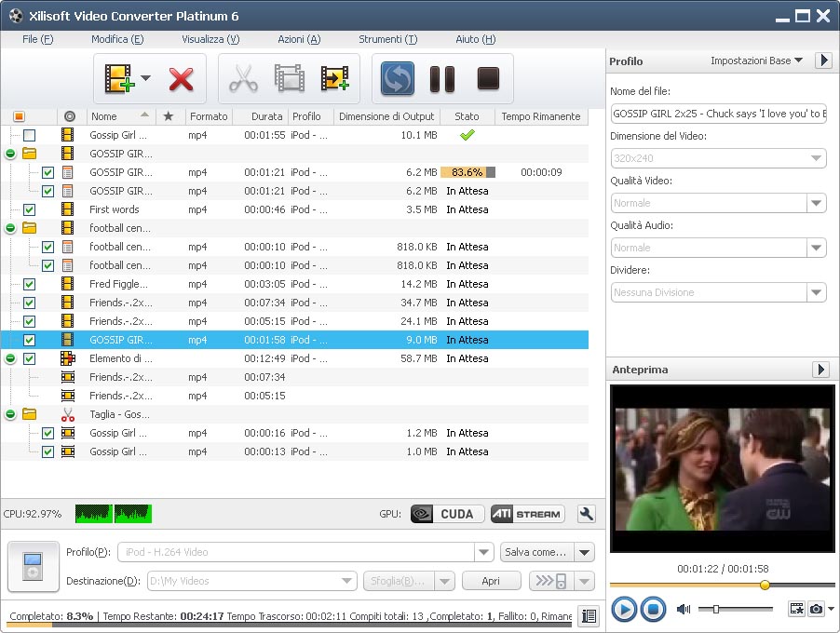Click the Sfoglia button
This screenshot has width=840, height=633.
click(400, 581)
